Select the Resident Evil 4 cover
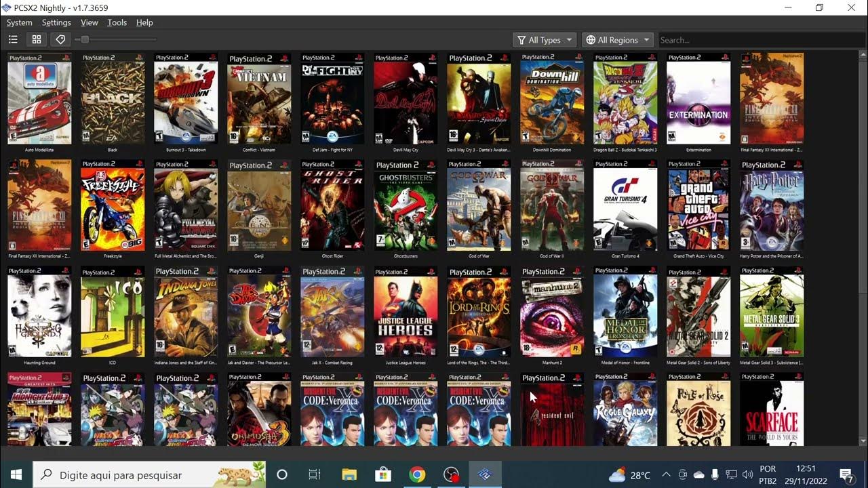868x488 pixels. click(552, 409)
